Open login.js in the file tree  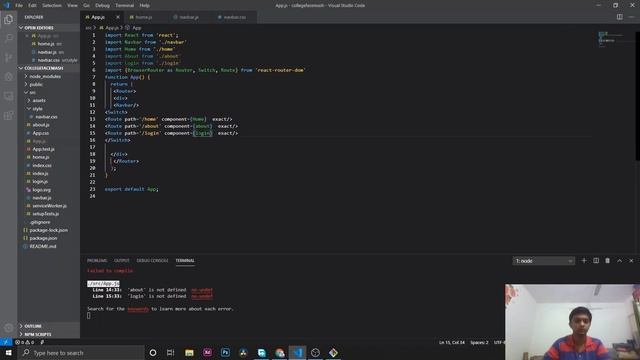[40, 182]
